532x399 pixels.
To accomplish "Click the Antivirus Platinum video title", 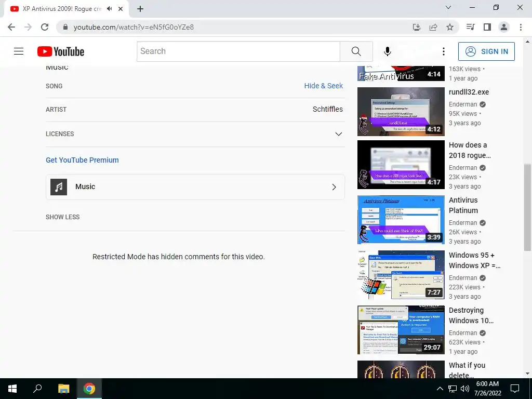I will [463, 205].
